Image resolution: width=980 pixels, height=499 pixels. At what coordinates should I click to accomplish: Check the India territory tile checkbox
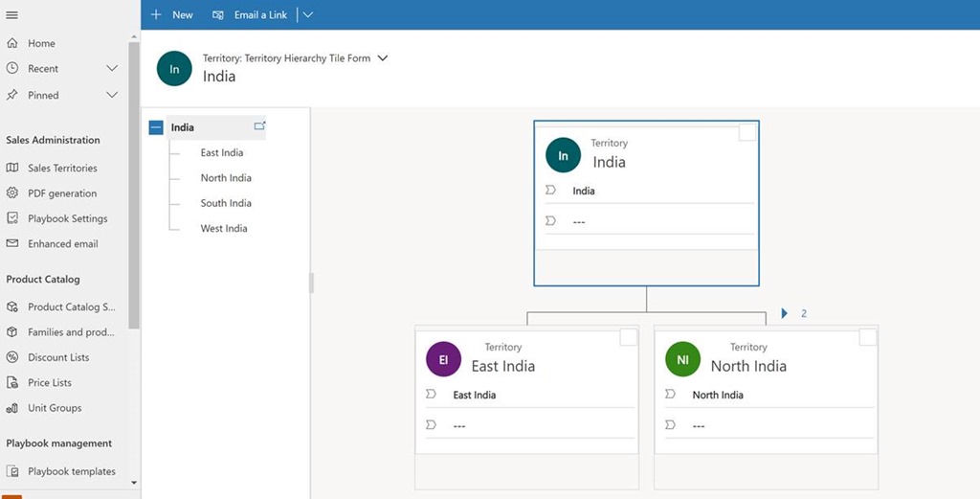pyautogui.click(x=747, y=133)
